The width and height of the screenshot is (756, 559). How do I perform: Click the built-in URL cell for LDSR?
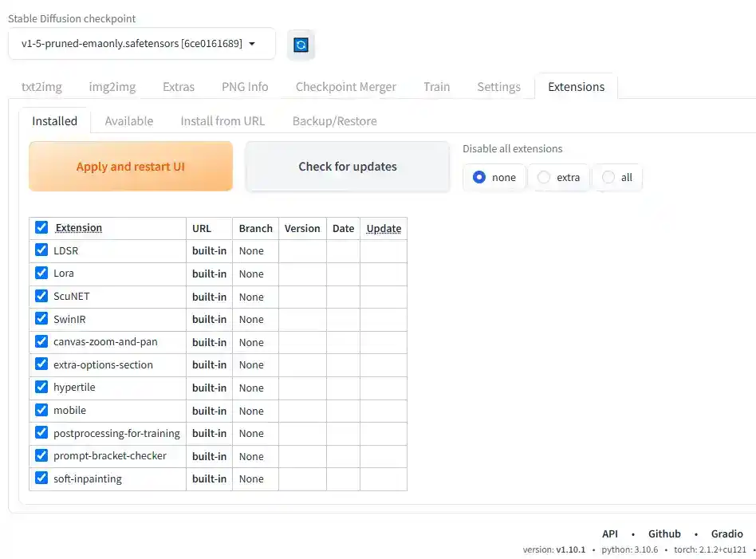click(209, 251)
